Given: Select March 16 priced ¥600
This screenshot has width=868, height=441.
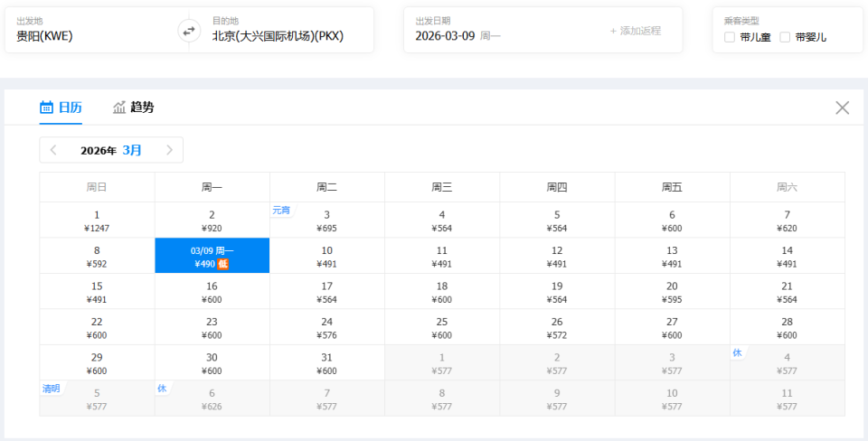Looking at the screenshot, I should tap(212, 292).
